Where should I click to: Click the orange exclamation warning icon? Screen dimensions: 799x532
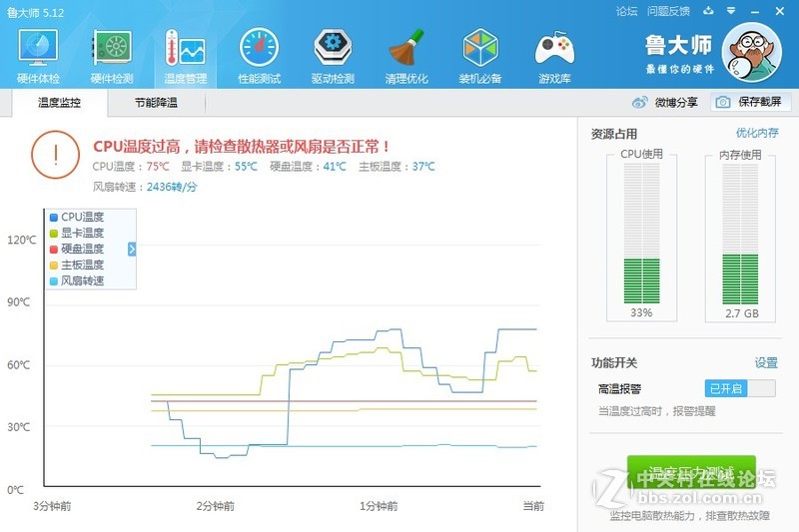point(56,155)
